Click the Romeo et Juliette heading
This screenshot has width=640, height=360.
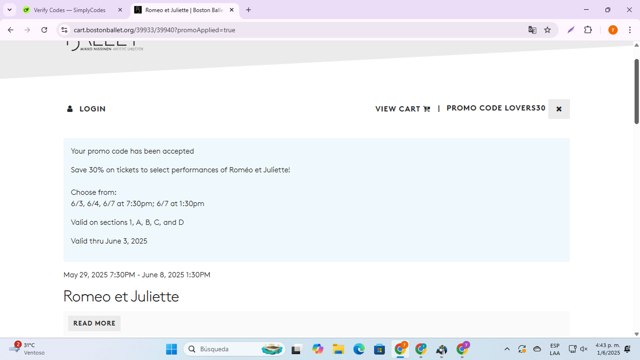point(121,296)
